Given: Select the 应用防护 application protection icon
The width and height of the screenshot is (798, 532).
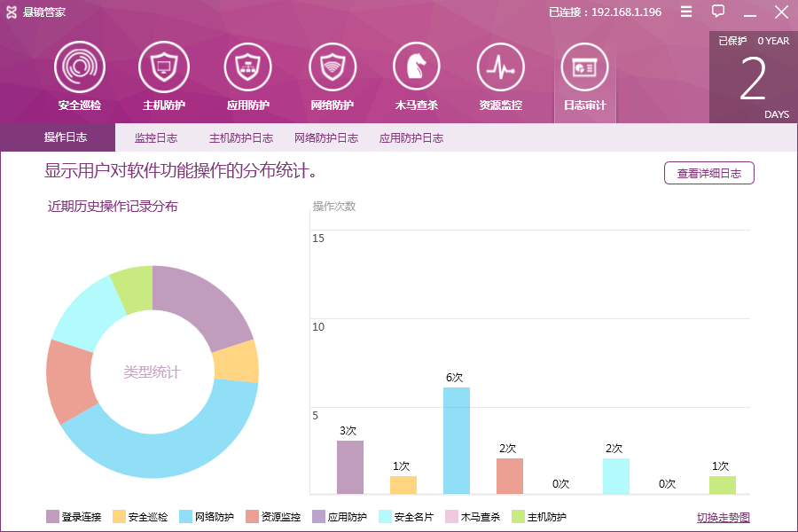Looking at the screenshot, I should 248,66.
